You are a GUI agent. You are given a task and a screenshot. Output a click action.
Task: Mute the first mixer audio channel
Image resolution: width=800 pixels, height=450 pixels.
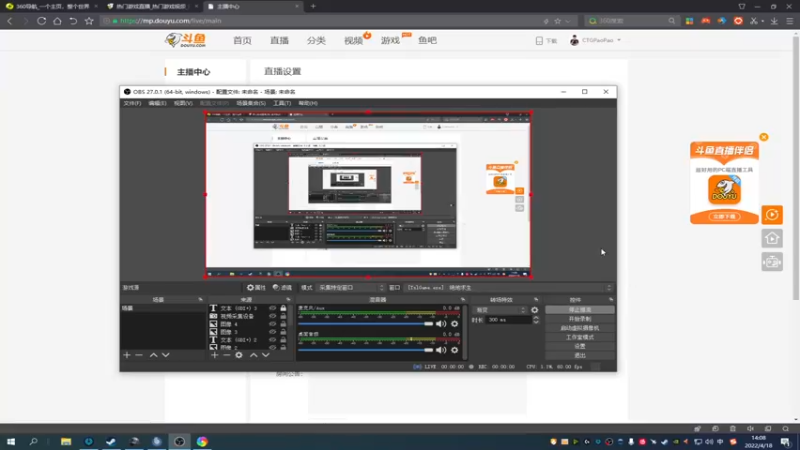441,324
